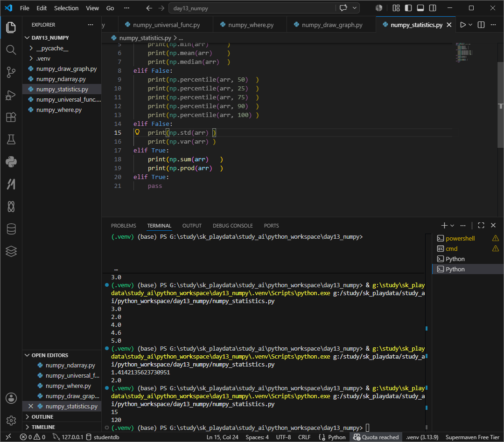Open the View menu
This screenshot has width=504, height=442.
[92, 8]
